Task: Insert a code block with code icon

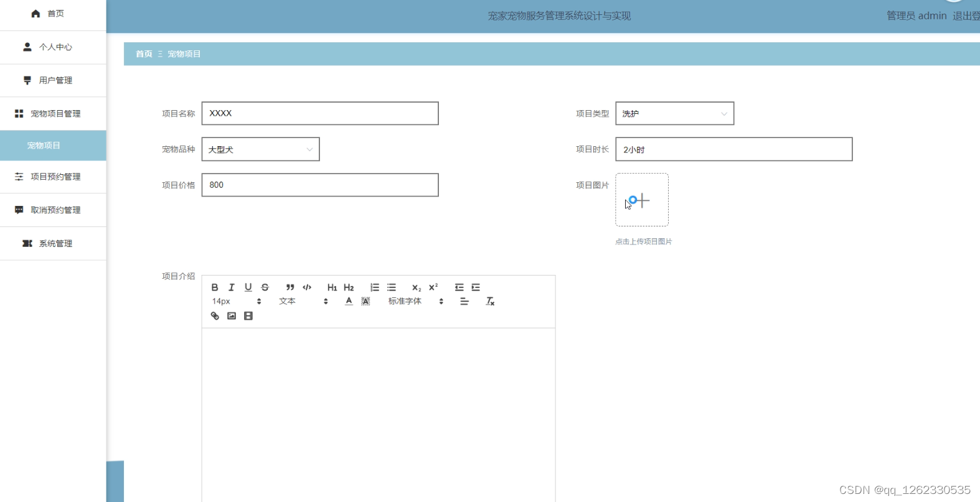Action: (307, 287)
